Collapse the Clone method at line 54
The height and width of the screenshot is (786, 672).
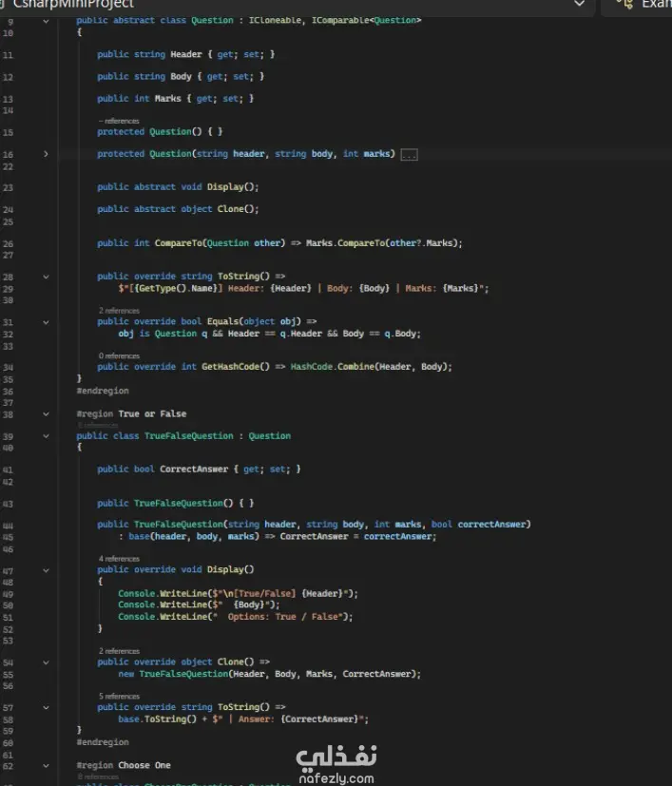(47, 662)
